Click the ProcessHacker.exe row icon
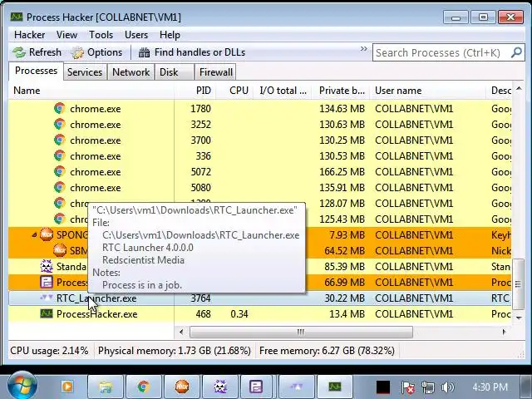 point(47,314)
